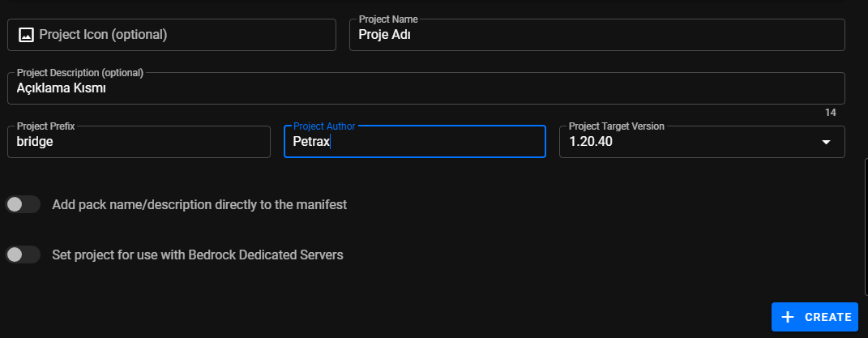This screenshot has width=868, height=338.
Task: Open the Project Icon (optional) file picker
Action: 172,35
